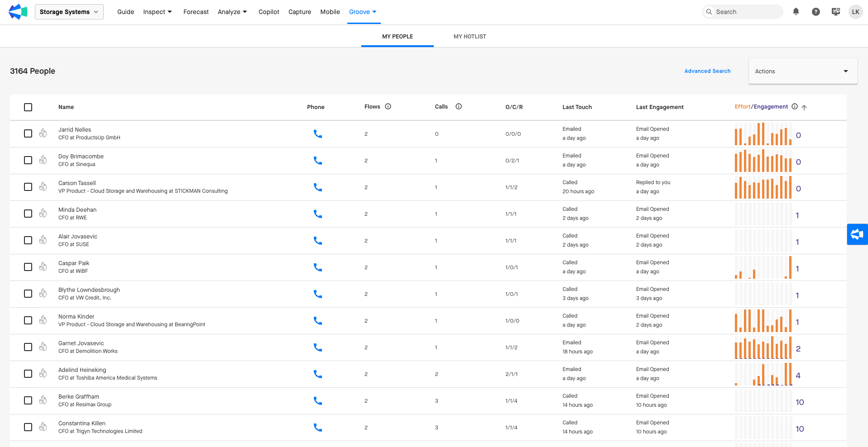The height and width of the screenshot is (447, 868).
Task: Open the blue side panel launcher icon
Action: [x=857, y=234]
